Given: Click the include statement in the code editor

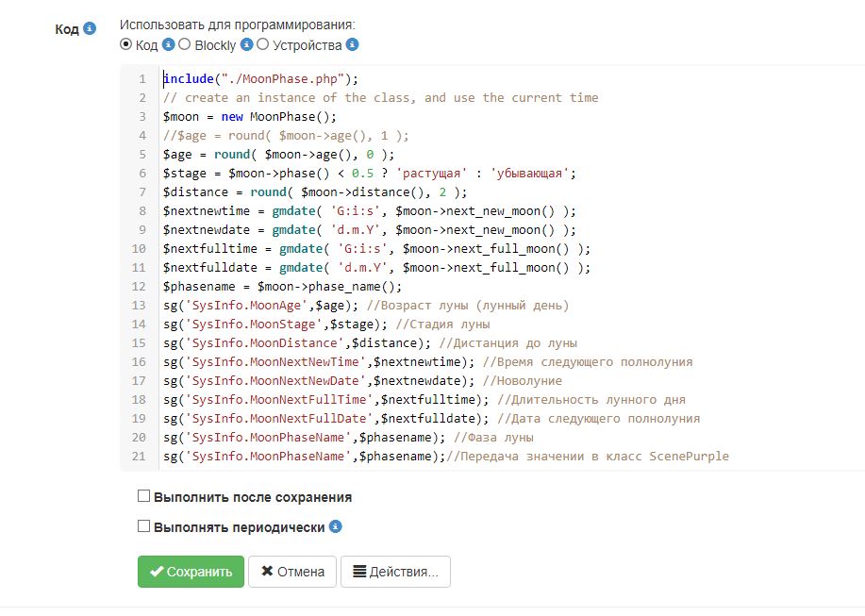Looking at the screenshot, I should coord(189,79).
